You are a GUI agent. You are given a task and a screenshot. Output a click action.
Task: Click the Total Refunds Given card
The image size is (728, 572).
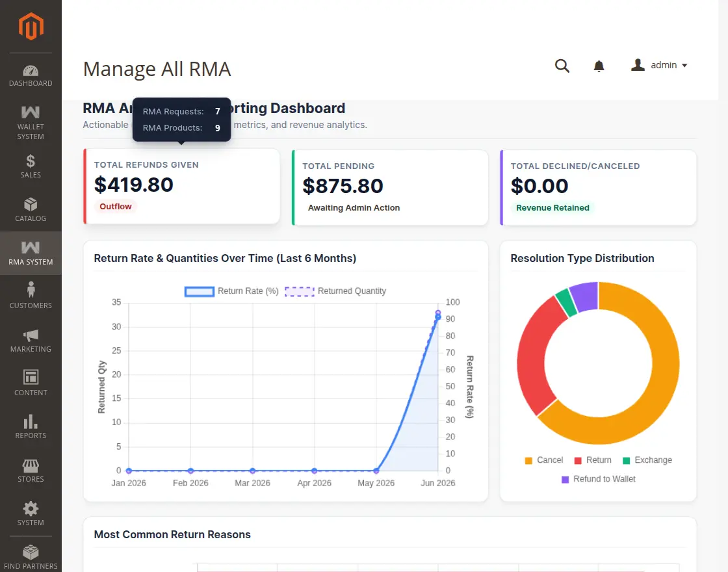point(181,186)
